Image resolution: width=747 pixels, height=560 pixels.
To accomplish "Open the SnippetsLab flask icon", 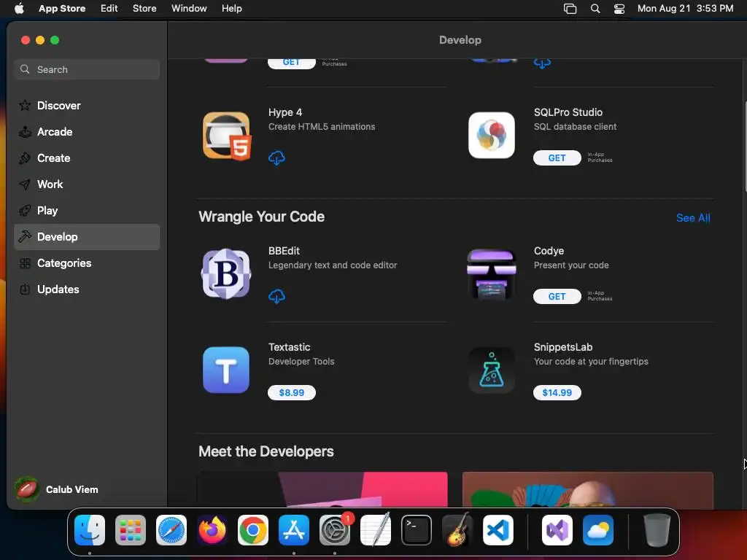I will tap(491, 370).
